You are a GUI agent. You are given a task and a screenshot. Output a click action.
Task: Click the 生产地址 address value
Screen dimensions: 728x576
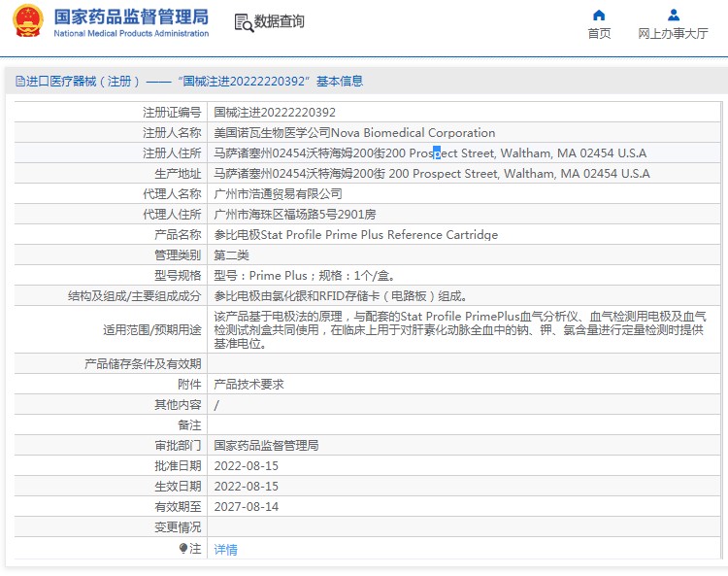coord(432,174)
